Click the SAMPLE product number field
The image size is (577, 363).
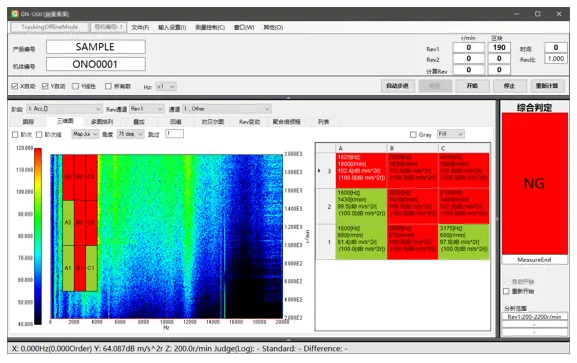point(96,47)
